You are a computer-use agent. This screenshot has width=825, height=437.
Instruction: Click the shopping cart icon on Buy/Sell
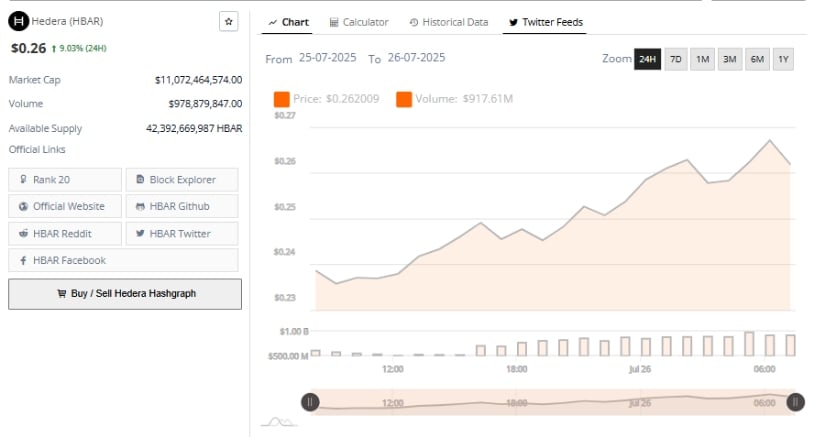click(x=62, y=294)
